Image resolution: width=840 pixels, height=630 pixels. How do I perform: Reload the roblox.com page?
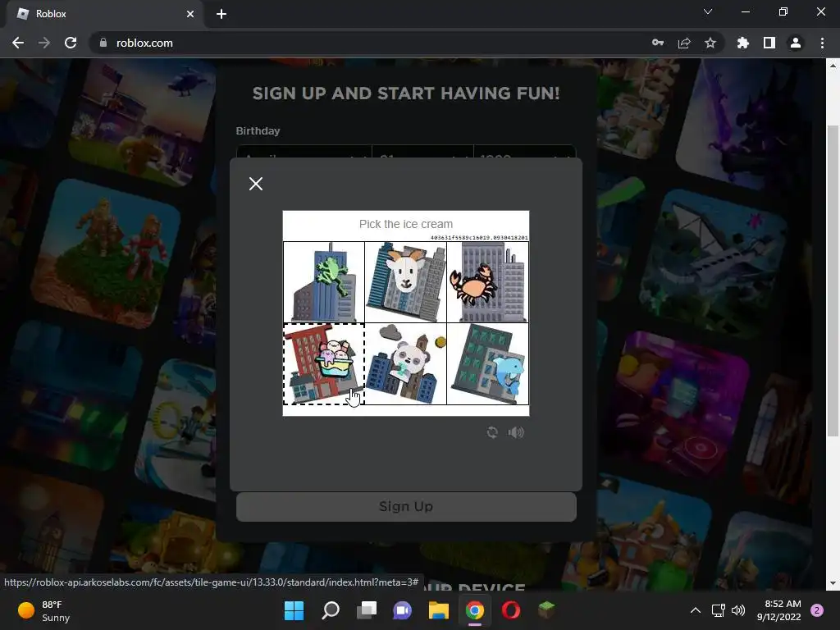coord(71,43)
